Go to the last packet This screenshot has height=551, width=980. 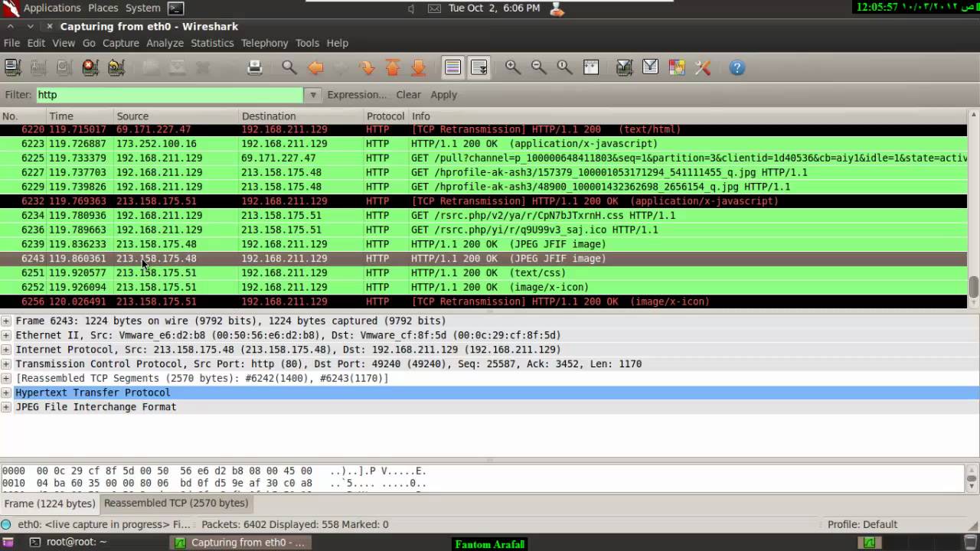point(419,67)
